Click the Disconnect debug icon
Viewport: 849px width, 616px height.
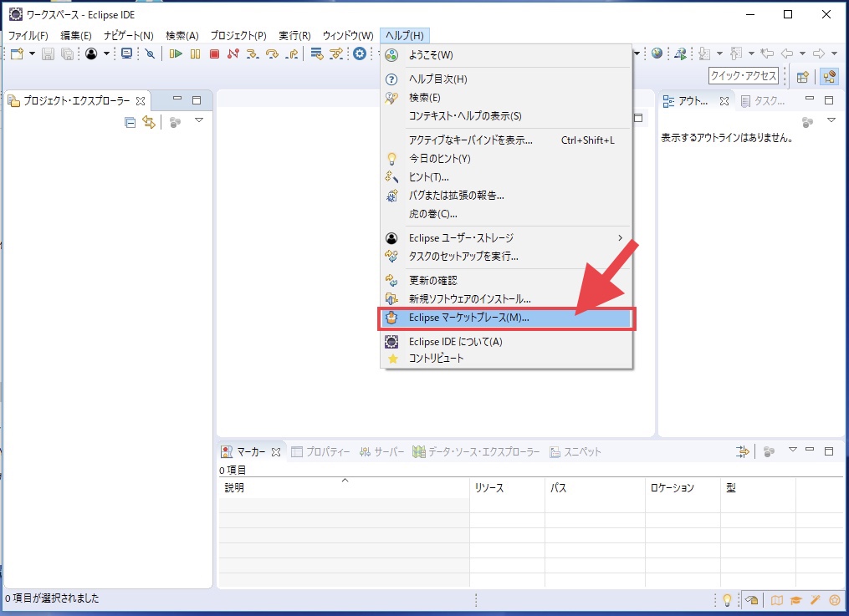click(233, 53)
